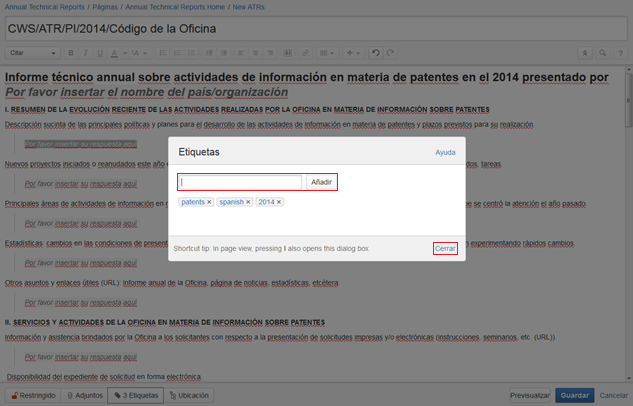The height and width of the screenshot is (406, 633).
Task: Open the Ayuda help link
Action: [445, 153]
